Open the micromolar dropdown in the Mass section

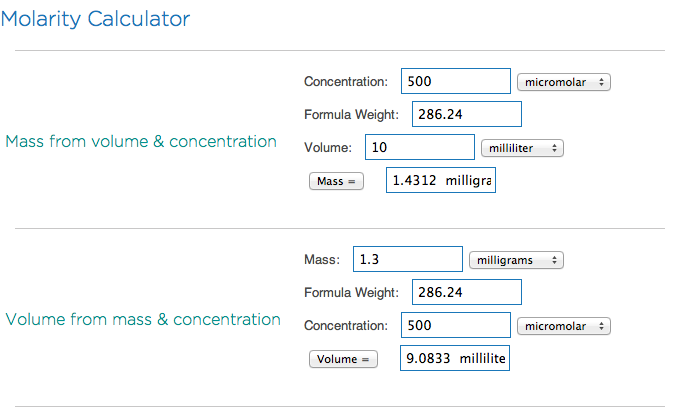564,81
